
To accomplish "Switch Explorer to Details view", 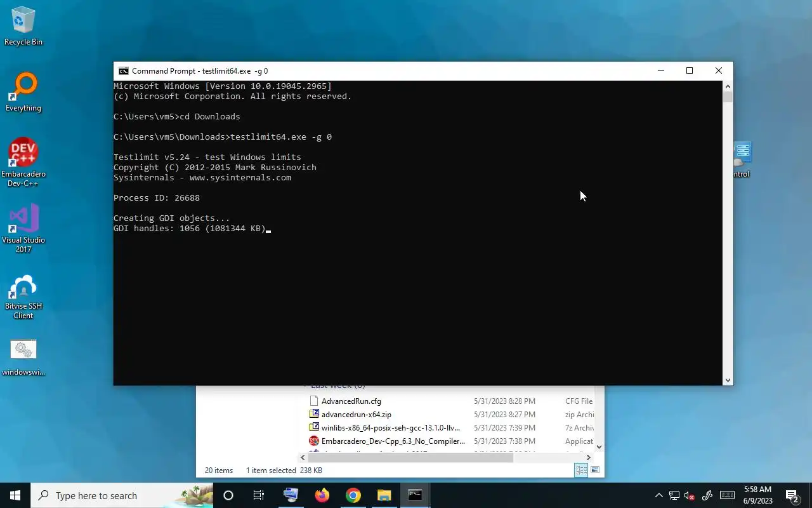I will (x=581, y=471).
